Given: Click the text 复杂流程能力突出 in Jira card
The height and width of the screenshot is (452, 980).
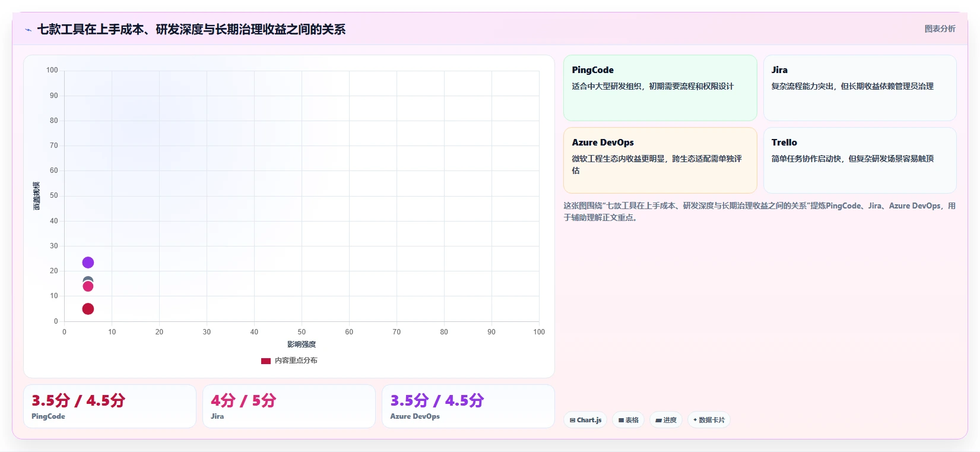Looking at the screenshot, I should (x=802, y=87).
